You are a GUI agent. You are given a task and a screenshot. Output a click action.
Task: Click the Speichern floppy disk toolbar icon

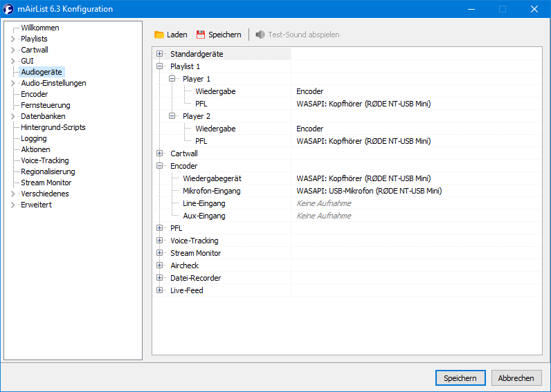click(201, 35)
